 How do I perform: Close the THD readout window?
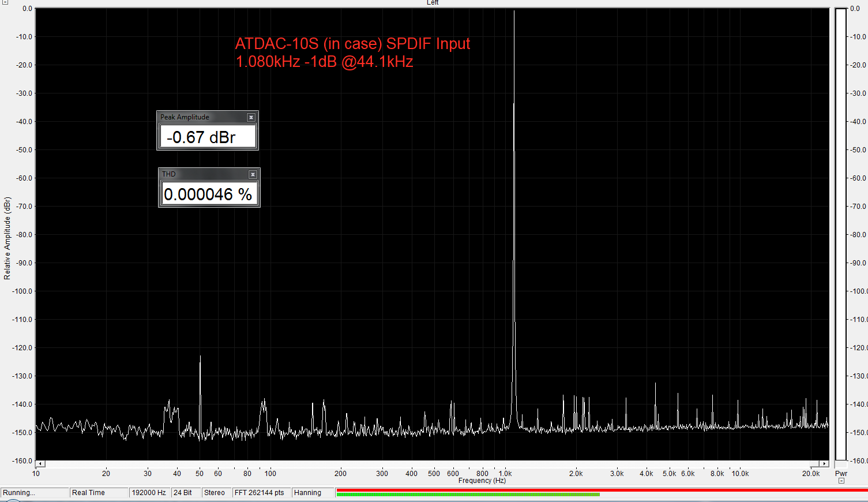tap(253, 174)
